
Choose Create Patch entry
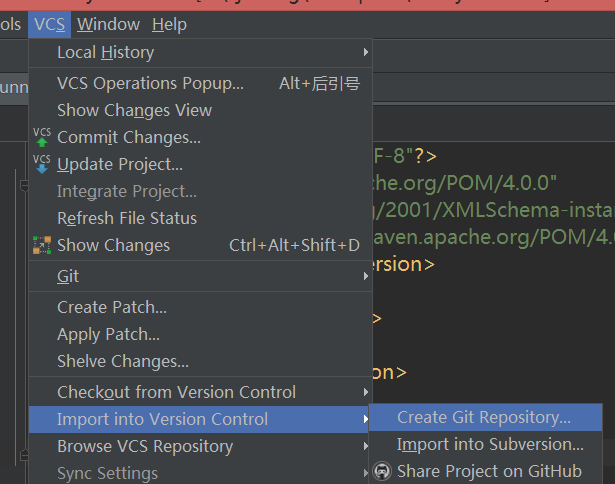112,307
